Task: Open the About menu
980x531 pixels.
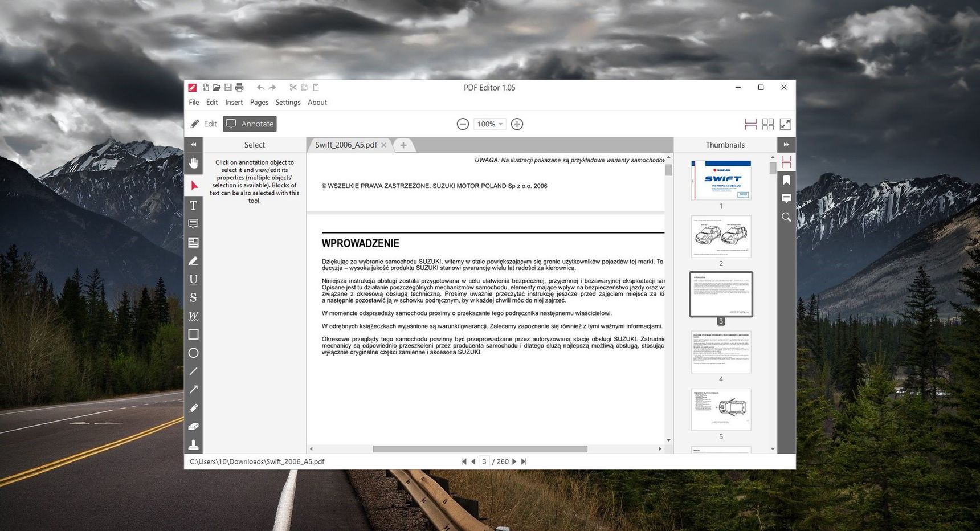Action: [317, 103]
